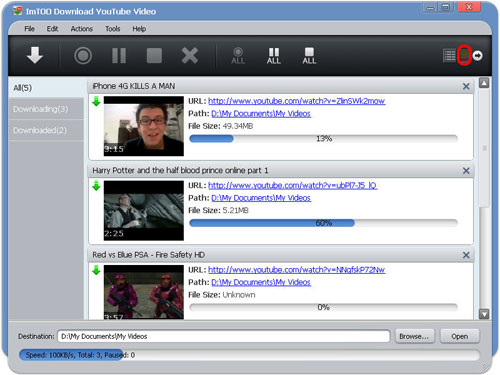The image size is (500, 375).
Task: Open the Tools menu
Action: [x=113, y=29]
